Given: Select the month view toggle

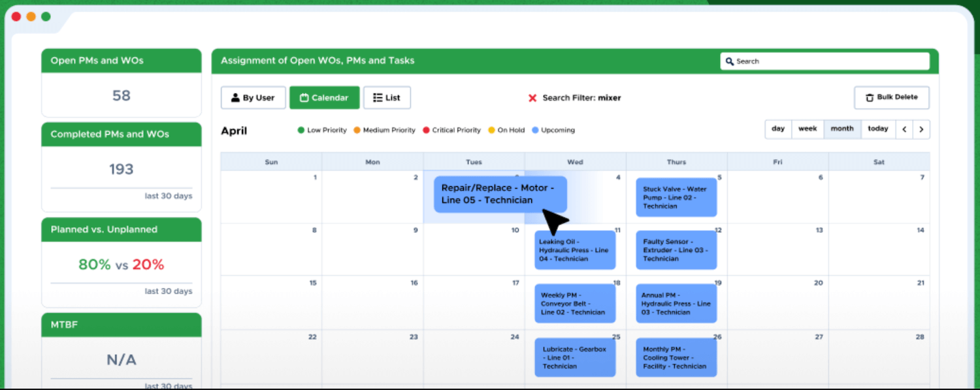Looking at the screenshot, I should 842,129.
